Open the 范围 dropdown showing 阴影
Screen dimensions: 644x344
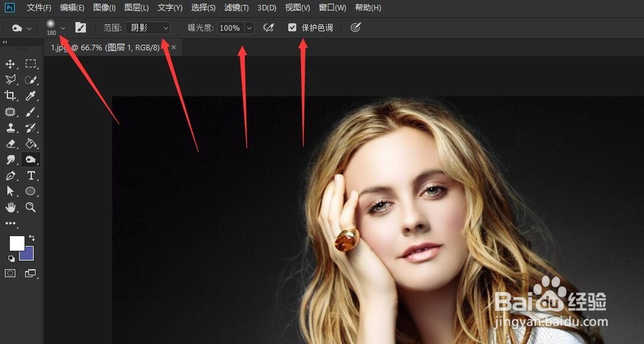(148, 28)
